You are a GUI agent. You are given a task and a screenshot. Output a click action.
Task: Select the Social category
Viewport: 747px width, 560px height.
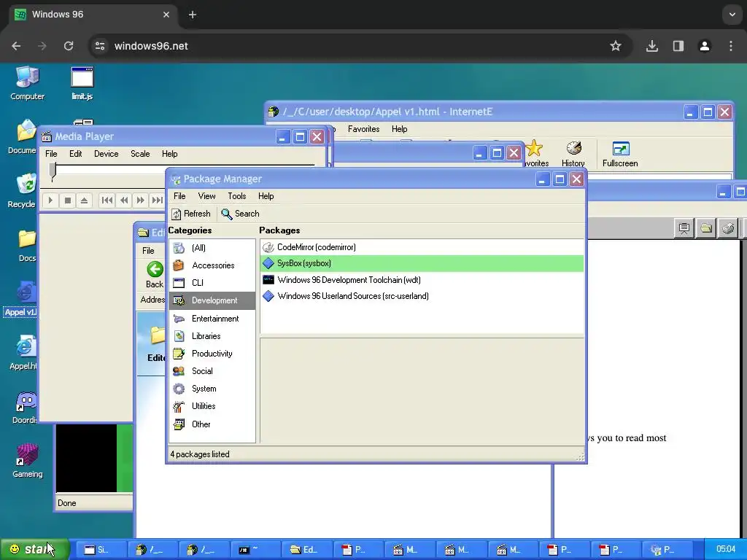click(212, 371)
